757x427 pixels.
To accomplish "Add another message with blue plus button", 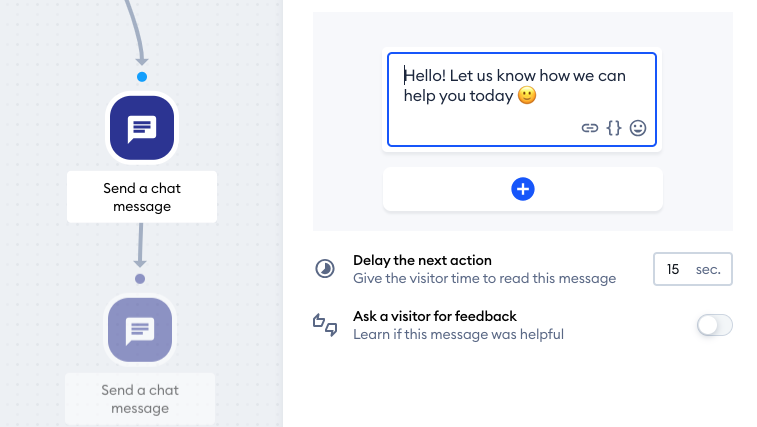I will [523, 189].
